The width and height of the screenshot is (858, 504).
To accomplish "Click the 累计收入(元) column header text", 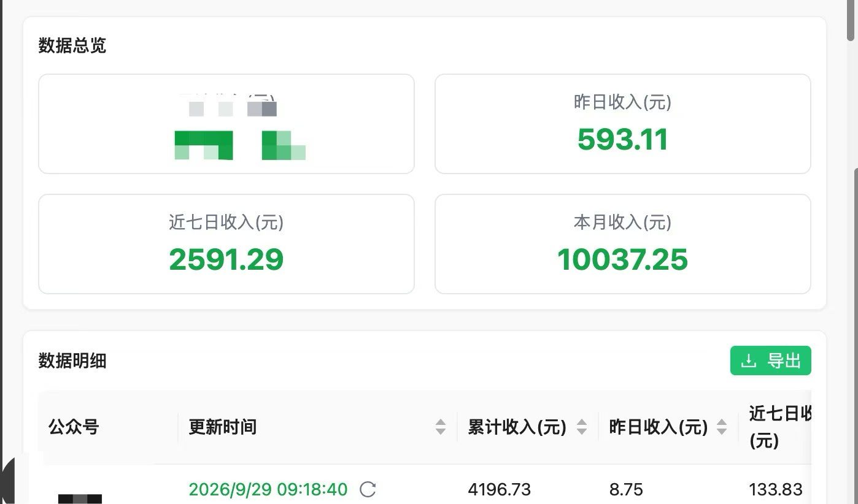I will 517,427.
